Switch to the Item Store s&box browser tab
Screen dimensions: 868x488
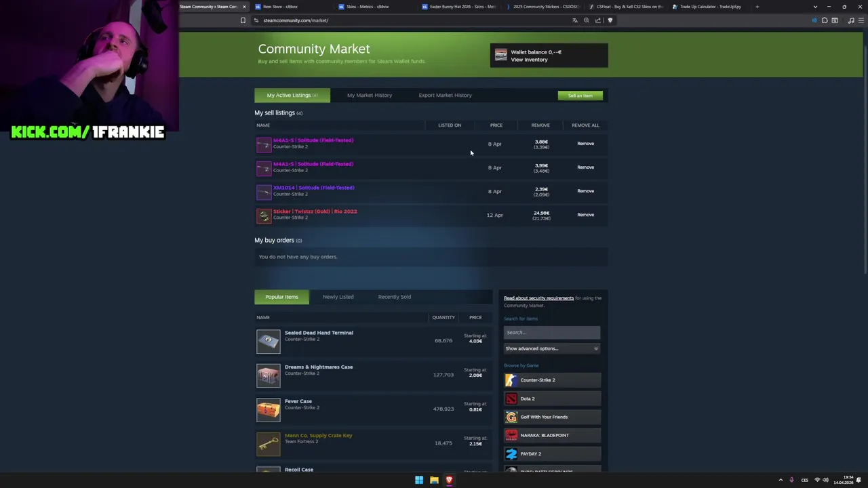pos(292,7)
